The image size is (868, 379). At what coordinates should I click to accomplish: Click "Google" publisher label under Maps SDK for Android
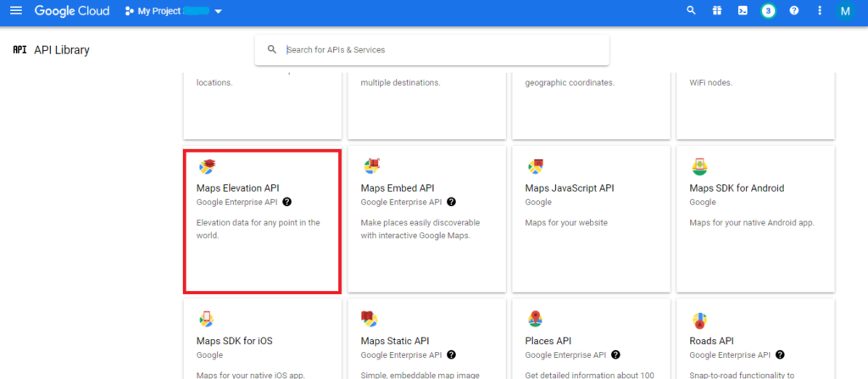coord(703,203)
